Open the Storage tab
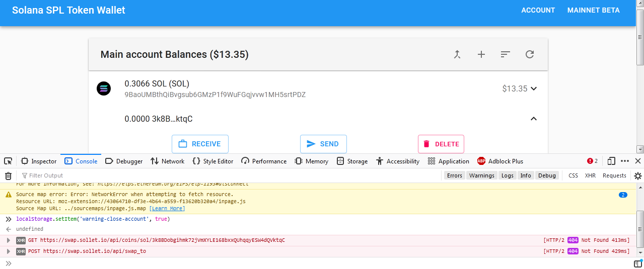Image resolution: width=644 pixels, height=269 pixels. (x=352, y=161)
